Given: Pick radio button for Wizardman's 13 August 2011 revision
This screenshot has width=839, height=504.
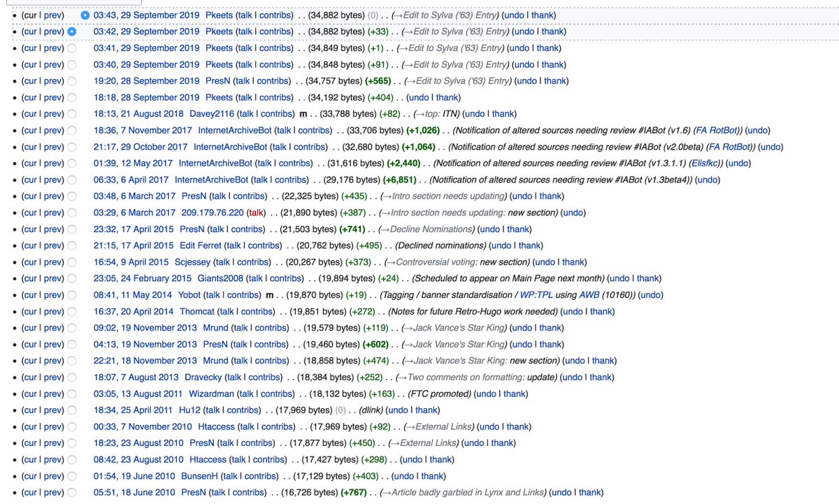Looking at the screenshot, I should (71, 394).
